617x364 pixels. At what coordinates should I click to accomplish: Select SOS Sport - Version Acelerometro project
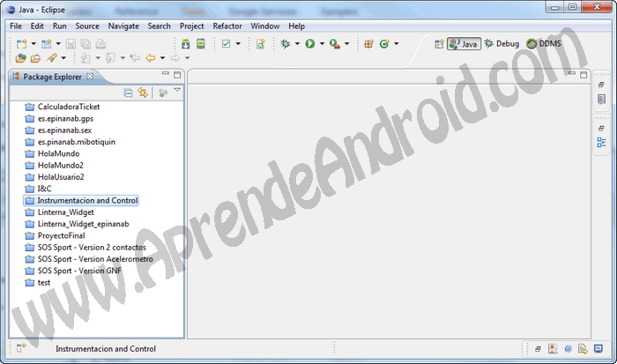point(95,259)
